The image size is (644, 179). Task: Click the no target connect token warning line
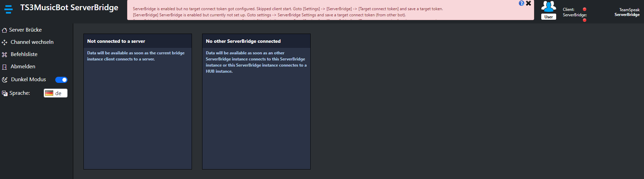[288, 9]
